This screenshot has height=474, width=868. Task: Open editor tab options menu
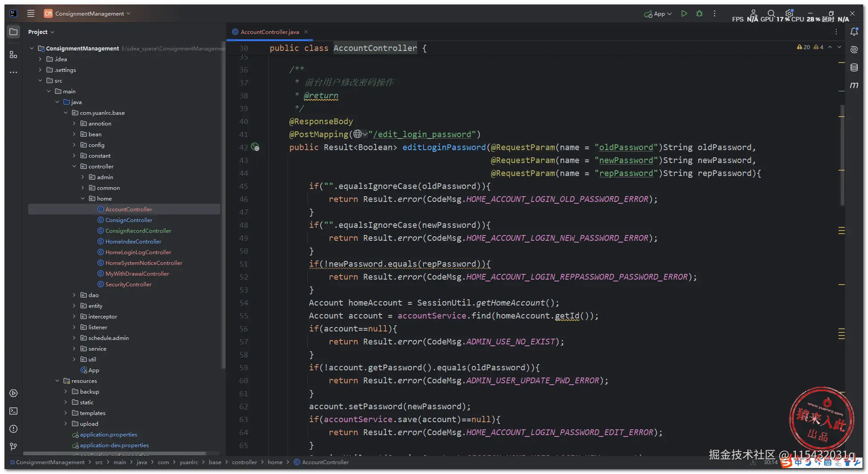(x=836, y=32)
